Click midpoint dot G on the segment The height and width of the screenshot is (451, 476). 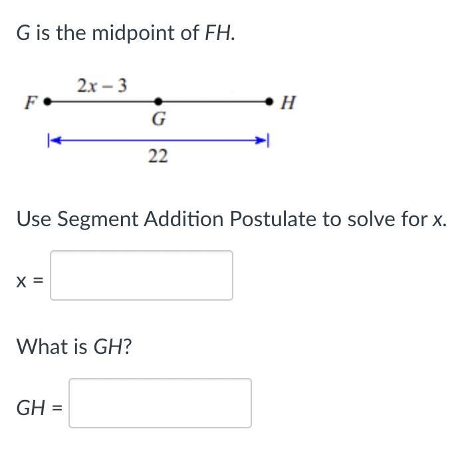pyautogui.click(x=158, y=101)
